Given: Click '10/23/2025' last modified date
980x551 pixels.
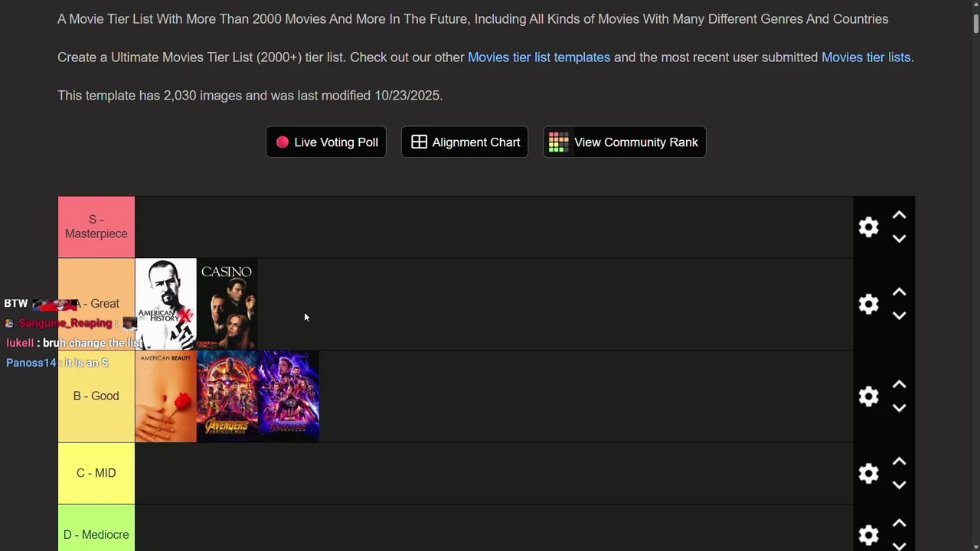Looking at the screenshot, I should [x=407, y=96].
